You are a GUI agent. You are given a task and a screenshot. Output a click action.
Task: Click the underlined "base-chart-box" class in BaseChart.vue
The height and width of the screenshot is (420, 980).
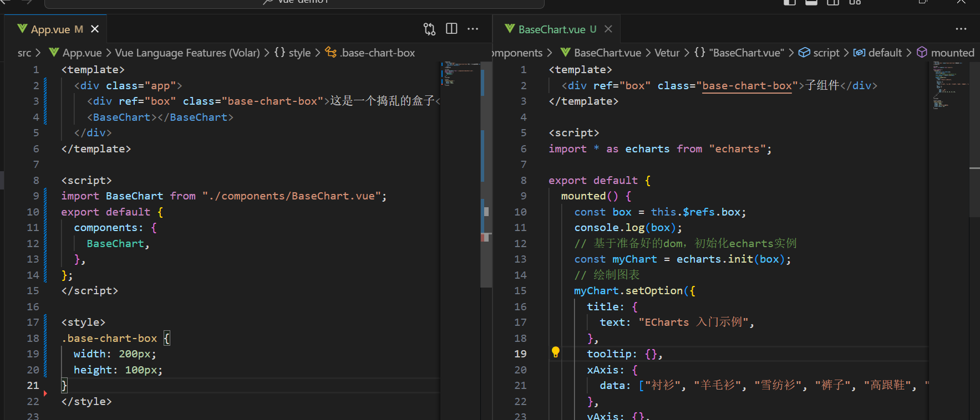pyautogui.click(x=747, y=86)
